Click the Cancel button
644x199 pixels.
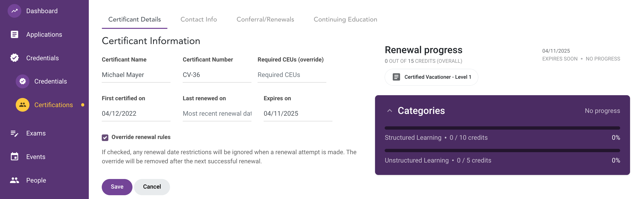pyautogui.click(x=152, y=187)
